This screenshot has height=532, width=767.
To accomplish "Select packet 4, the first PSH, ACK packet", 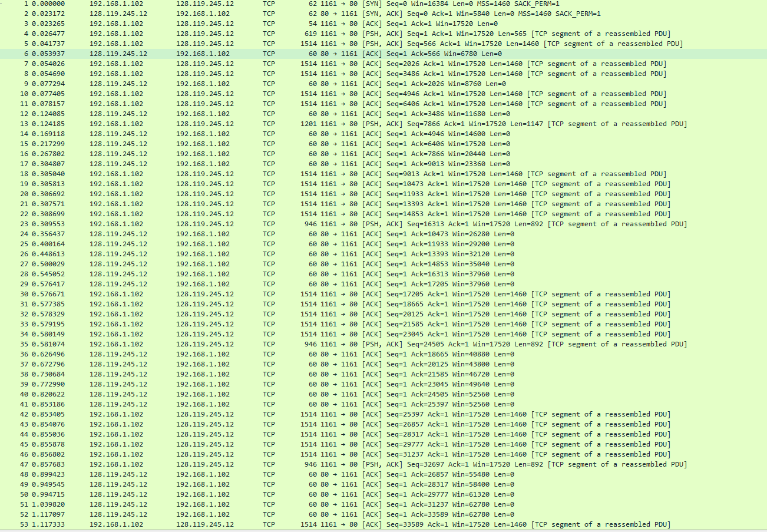I will 236,34.
